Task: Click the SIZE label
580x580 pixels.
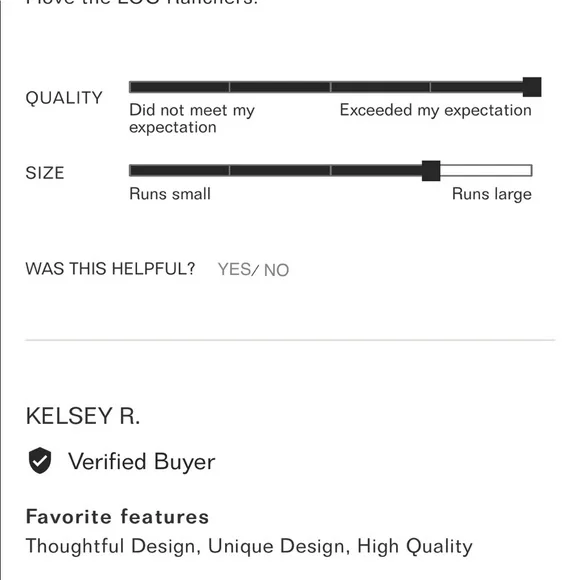Action: tap(45, 173)
